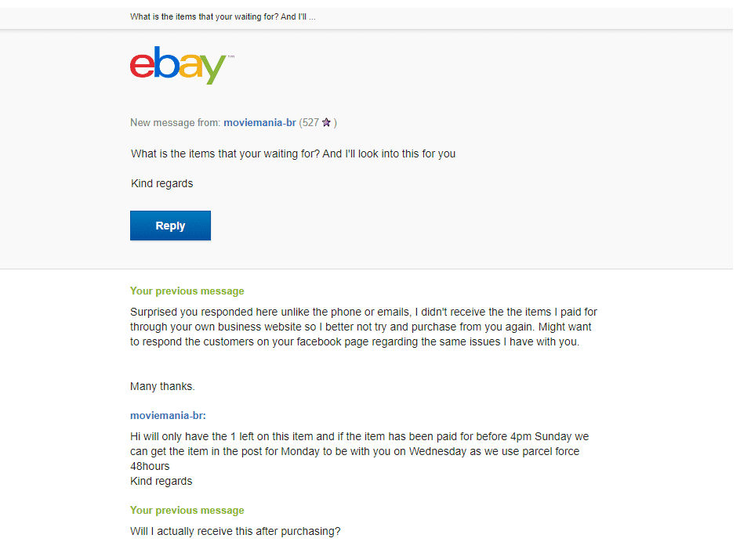Viewport: 740px width, 560px height.
Task: Click the last 'Your previous message' heading
Action: 187,511
